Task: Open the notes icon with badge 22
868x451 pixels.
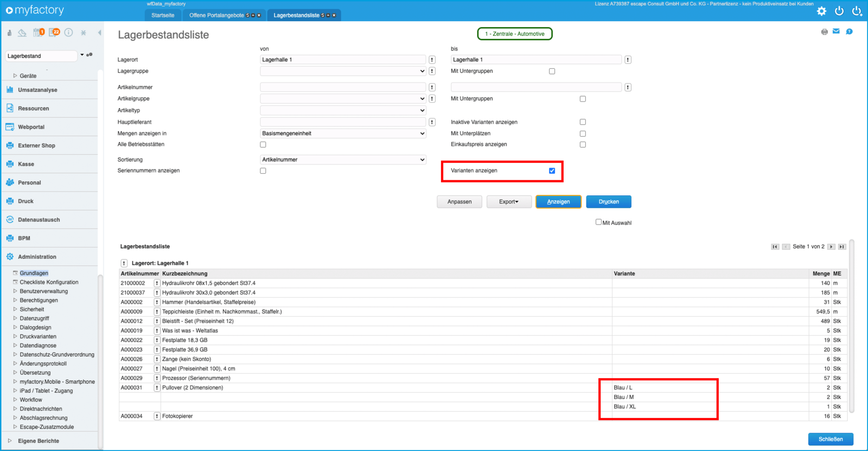Action: pos(54,33)
